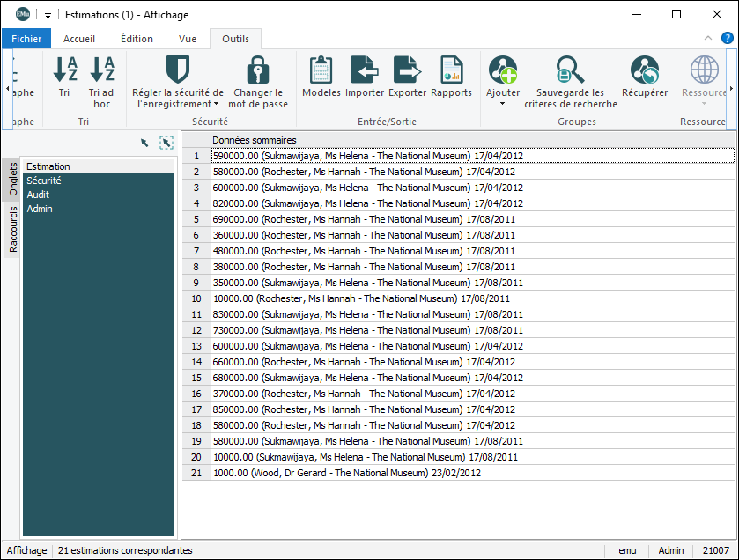This screenshot has width=739, height=560.
Task: Open the Quick Access Toolbar customize arrow
Action: (x=47, y=15)
